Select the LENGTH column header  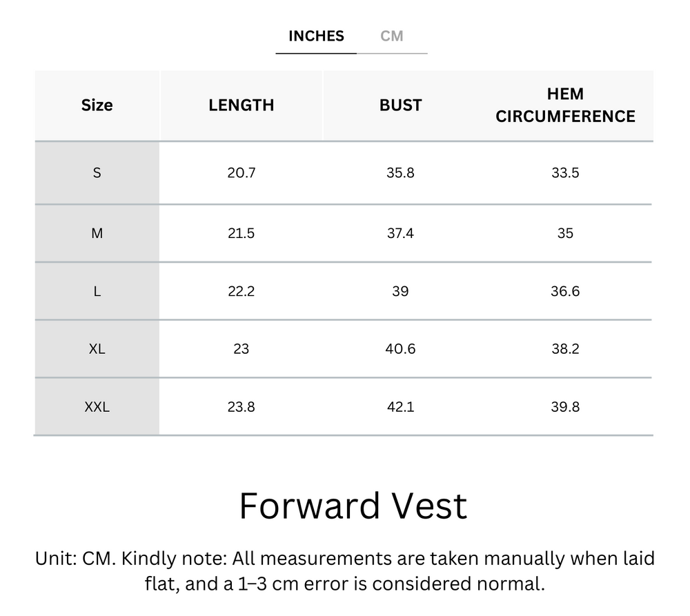click(x=241, y=105)
